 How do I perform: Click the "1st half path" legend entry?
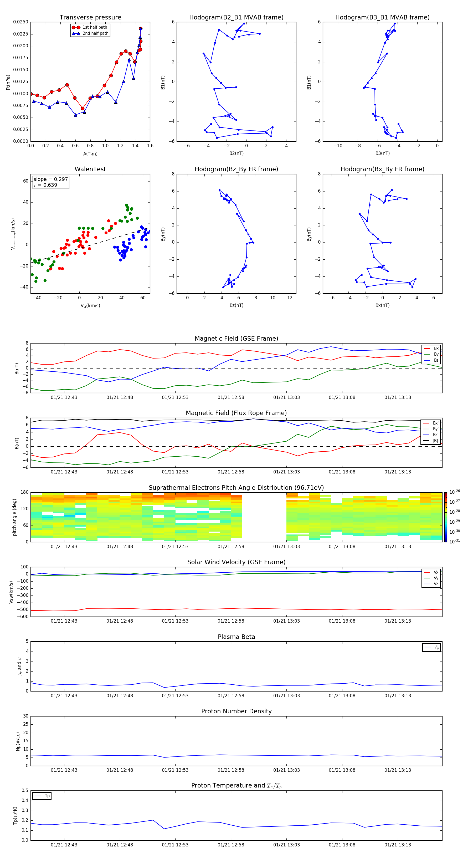(x=90, y=27)
